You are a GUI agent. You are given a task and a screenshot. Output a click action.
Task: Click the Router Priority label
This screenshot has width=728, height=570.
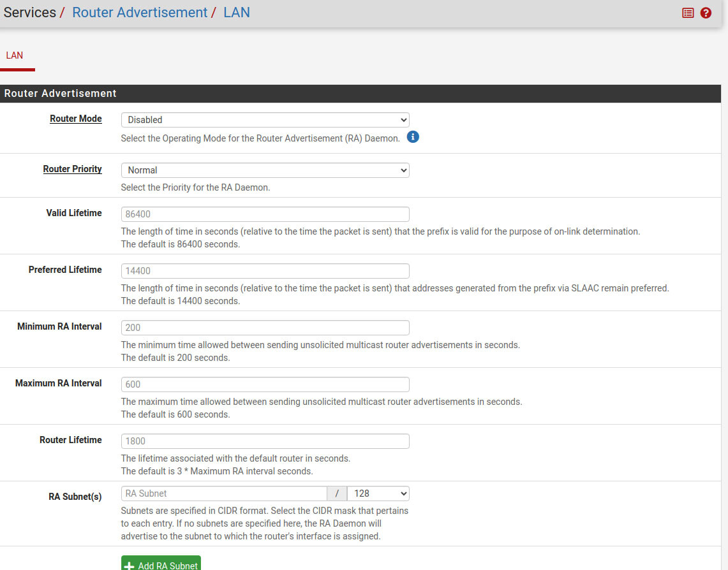point(73,170)
